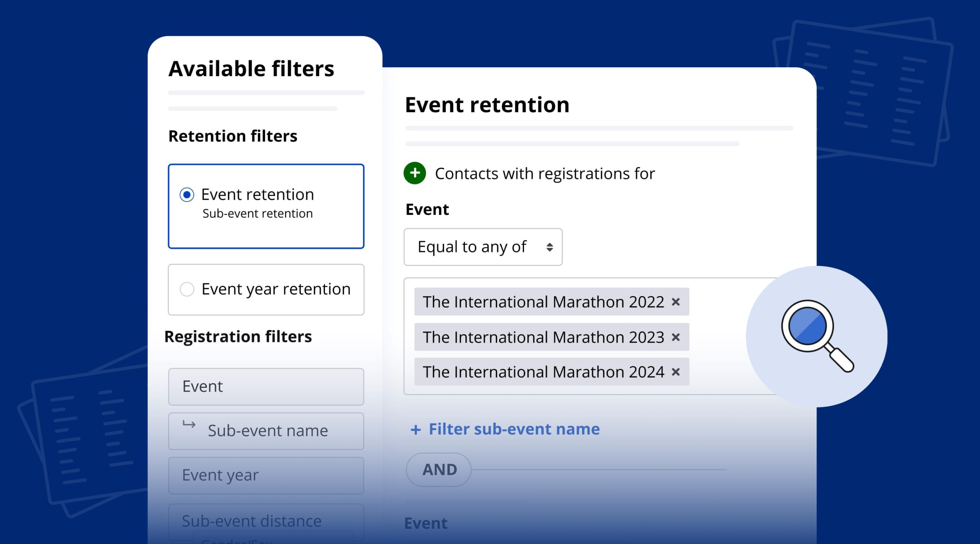980x544 pixels.
Task: Click the plus icon beside Filter sub-event name
Action: click(x=415, y=430)
